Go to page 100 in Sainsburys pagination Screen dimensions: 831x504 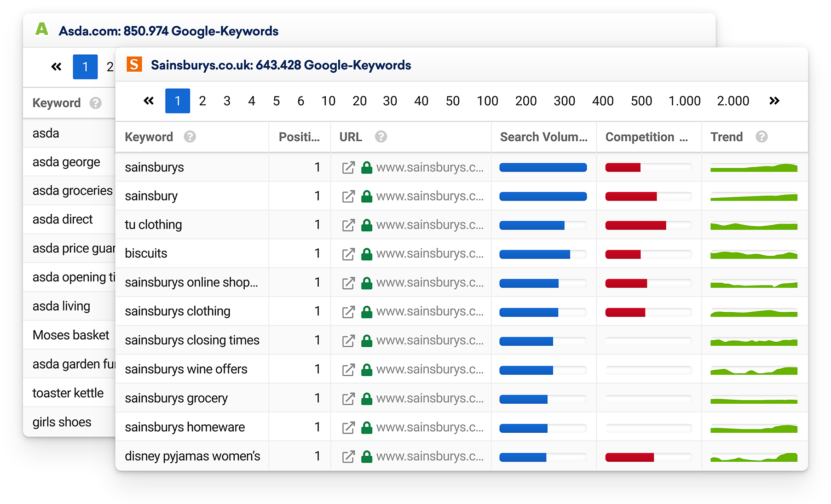click(488, 101)
